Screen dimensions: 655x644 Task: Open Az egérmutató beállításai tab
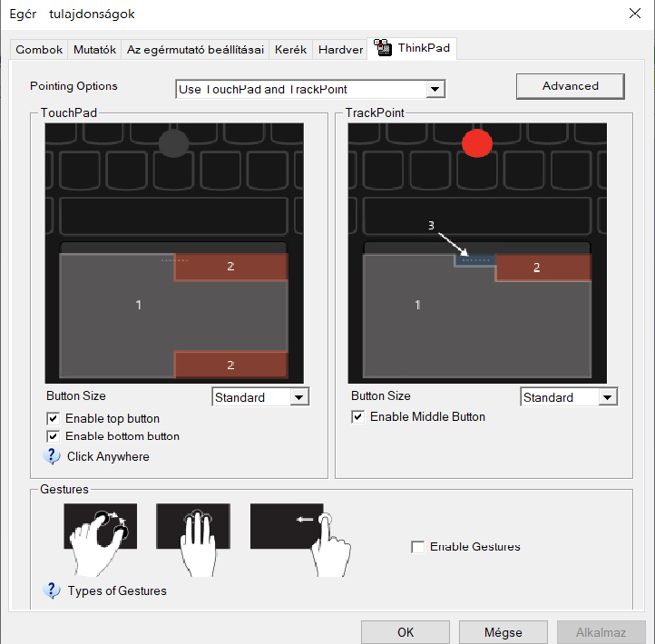click(195, 50)
